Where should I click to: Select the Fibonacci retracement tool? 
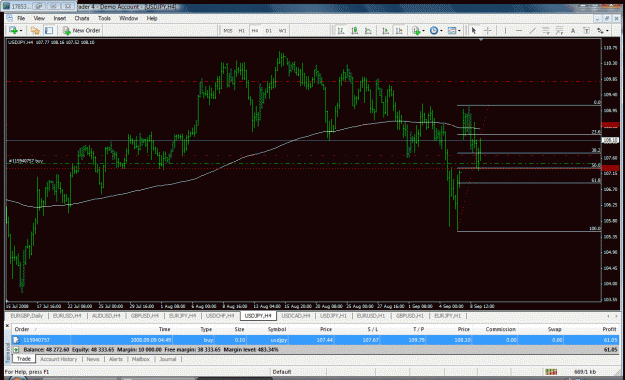pos(559,31)
